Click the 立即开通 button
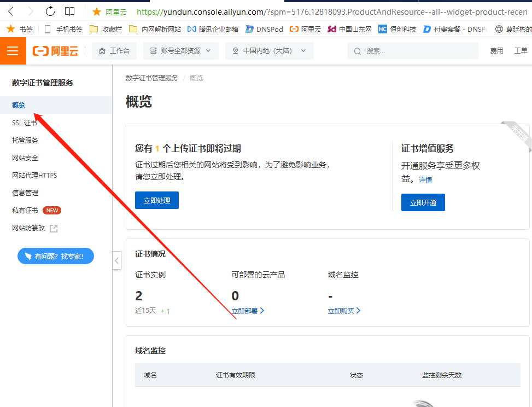 423,202
